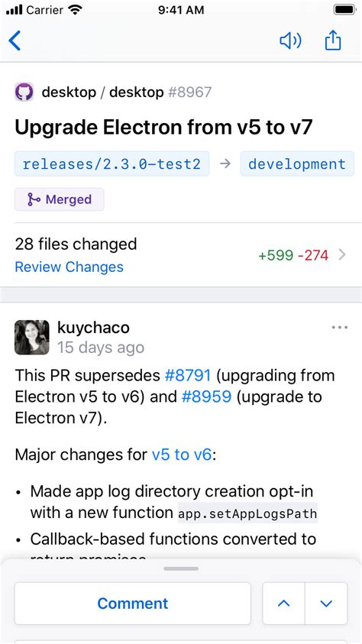The width and height of the screenshot is (362, 644).
Task: Jump to next item with down arrow
Action: [x=326, y=604]
